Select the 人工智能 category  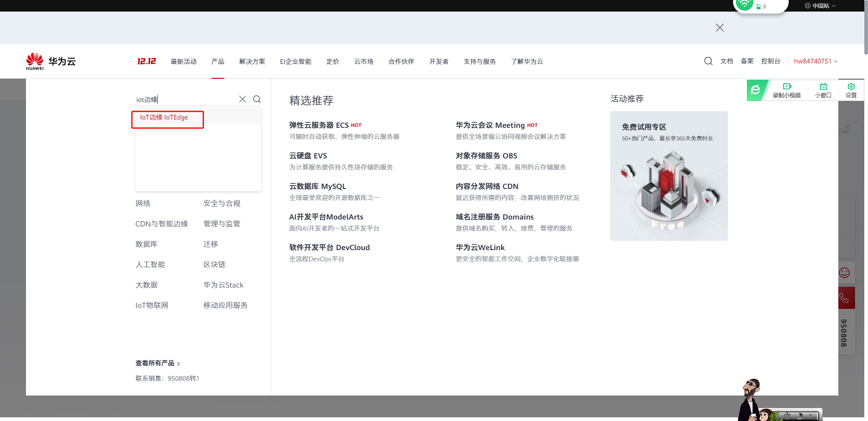[150, 264]
